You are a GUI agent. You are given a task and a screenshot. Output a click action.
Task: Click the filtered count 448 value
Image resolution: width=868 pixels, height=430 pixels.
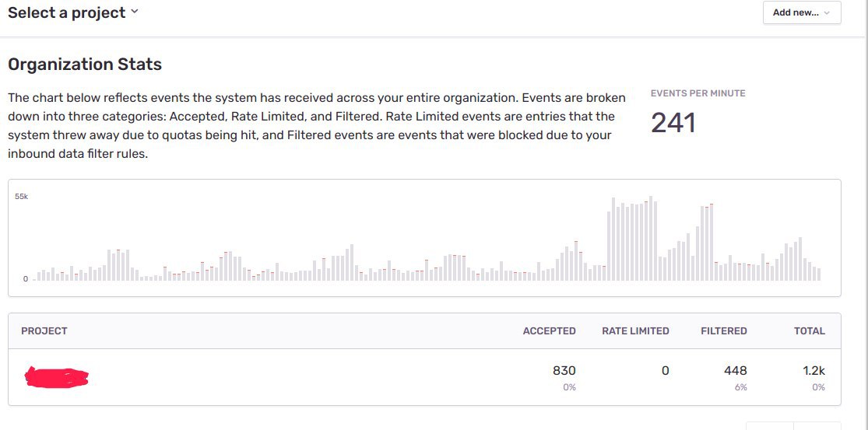point(735,370)
